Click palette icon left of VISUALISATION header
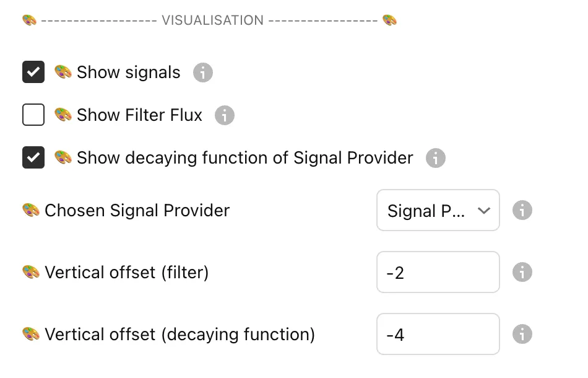The height and width of the screenshot is (378, 588). pos(29,20)
